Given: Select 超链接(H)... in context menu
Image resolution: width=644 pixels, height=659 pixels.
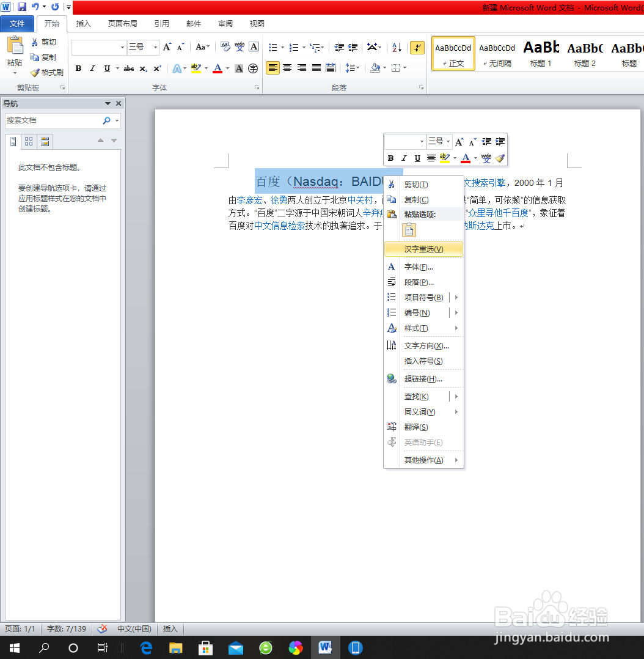Looking at the screenshot, I should (423, 378).
